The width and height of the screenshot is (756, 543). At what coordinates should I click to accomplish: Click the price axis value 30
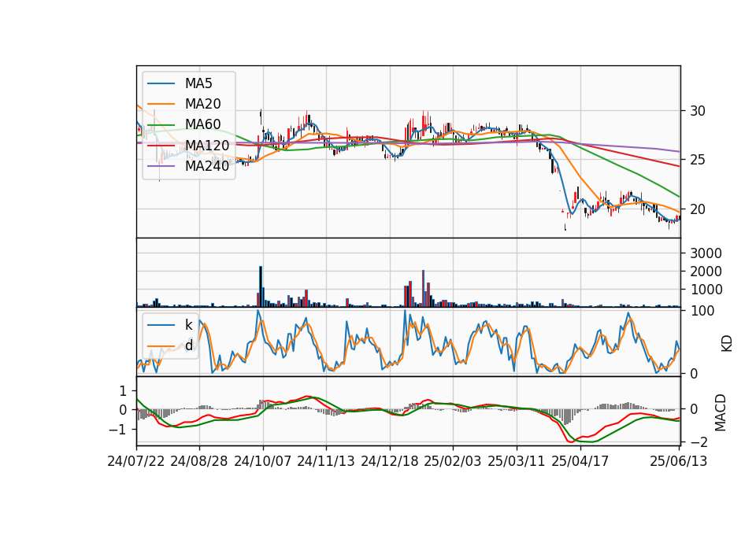pos(698,111)
